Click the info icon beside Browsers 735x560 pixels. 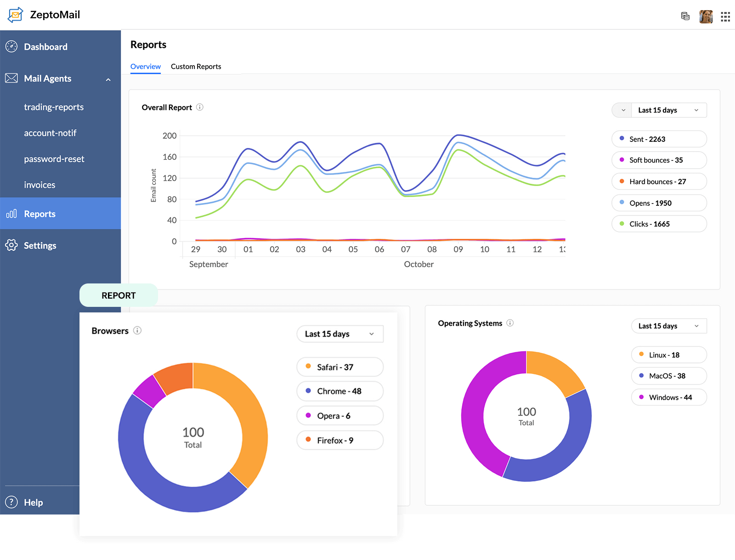137,330
